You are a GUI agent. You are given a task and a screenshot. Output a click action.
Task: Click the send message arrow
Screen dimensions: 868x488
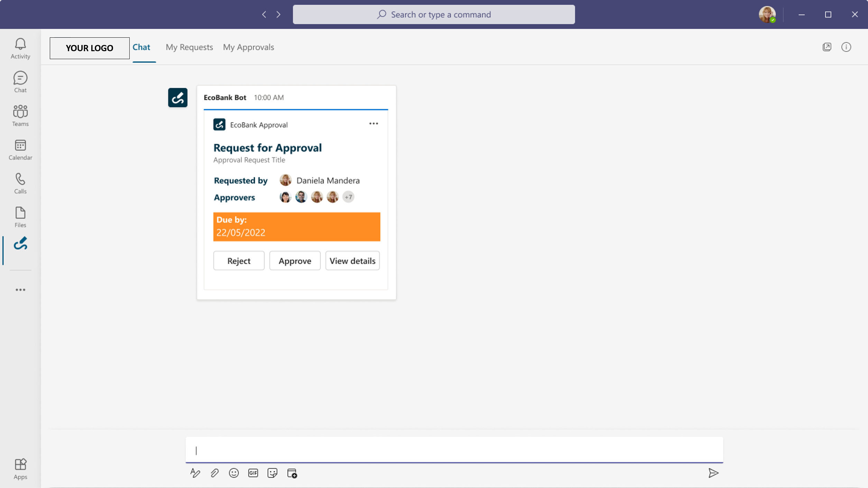click(713, 473)
